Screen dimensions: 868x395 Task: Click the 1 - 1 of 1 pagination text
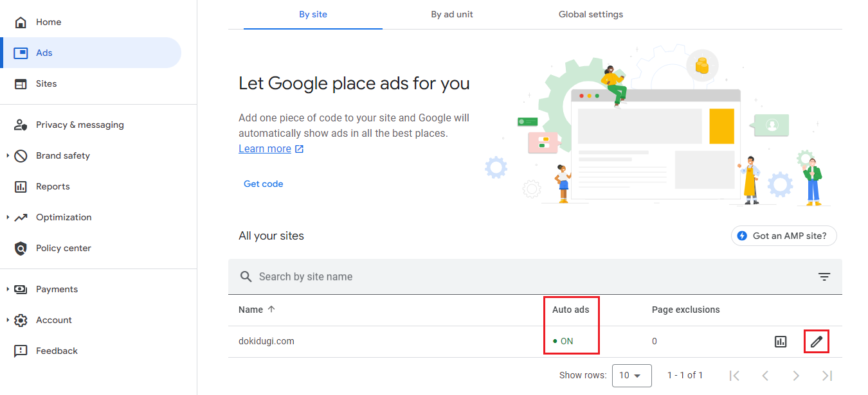(x=685, y=375)
